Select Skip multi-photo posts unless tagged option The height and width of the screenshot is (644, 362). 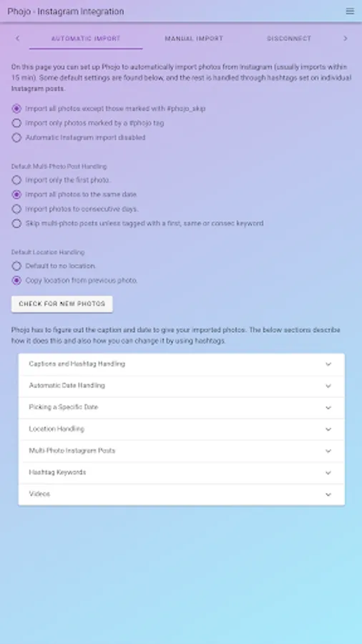coord(16,223)
